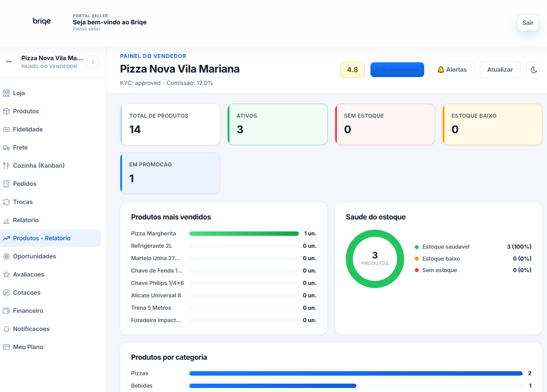Click the Atualizar button
The image size is (547, 392).
(500, 70)
